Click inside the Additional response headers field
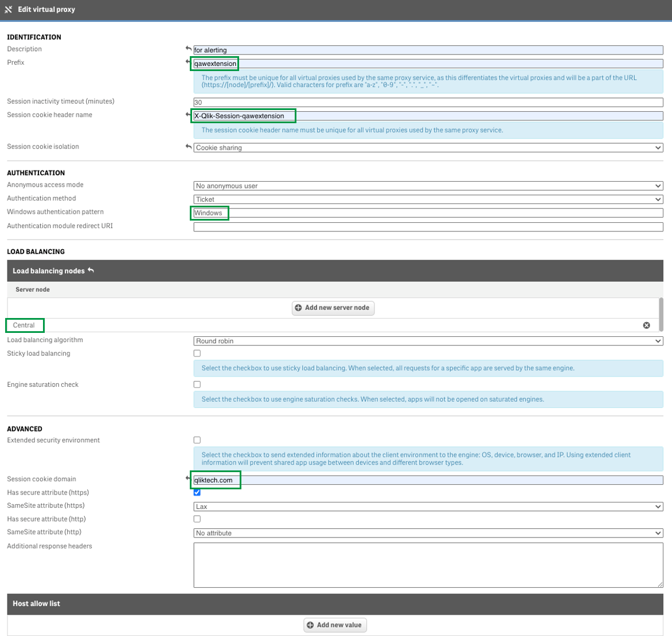This screenshot has width=672, height=636. pyautogui.click(x=428, y=564)
